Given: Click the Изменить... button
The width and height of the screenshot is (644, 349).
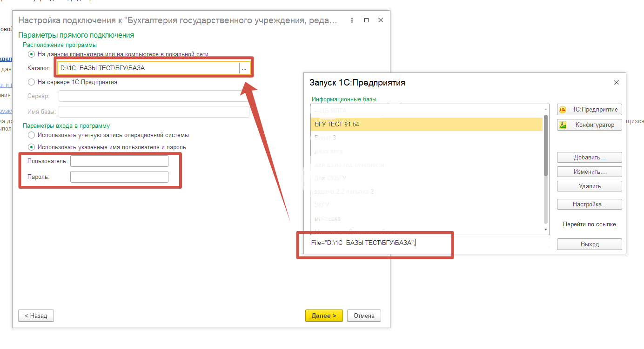Looking at the screenshot, I should tap(589, 172).
